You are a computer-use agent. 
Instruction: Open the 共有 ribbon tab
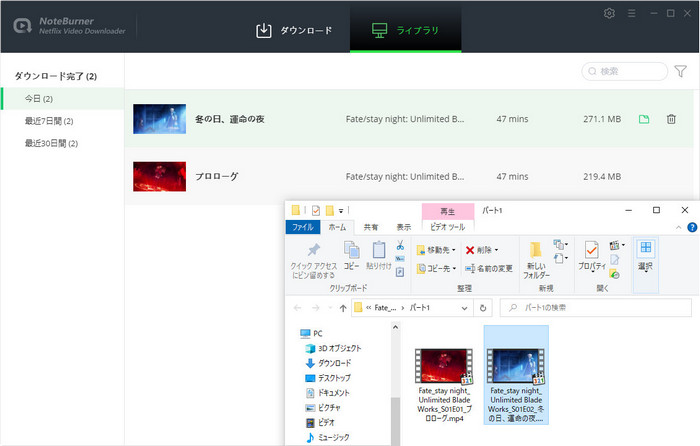coord(371,227)
